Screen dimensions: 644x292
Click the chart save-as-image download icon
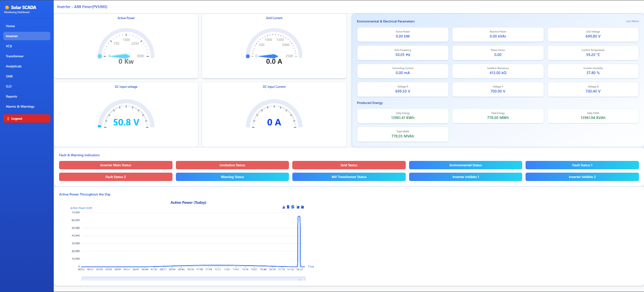[284, 207]
